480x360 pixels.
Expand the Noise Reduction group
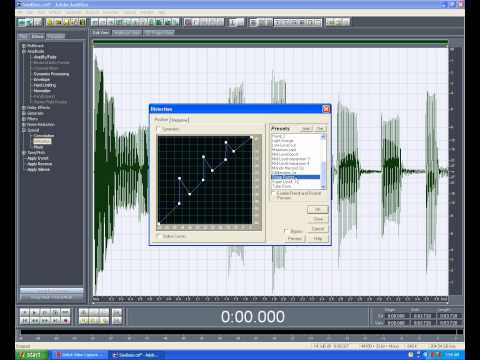(24, 124)
